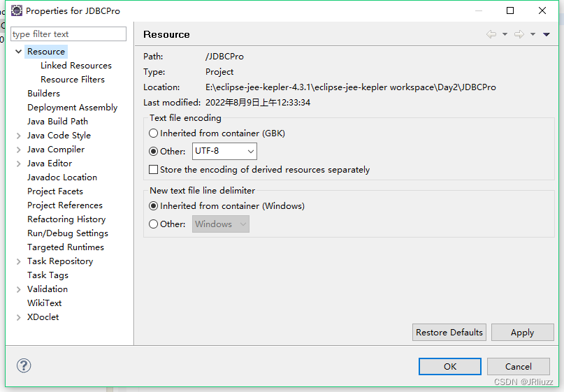Select the Java Compiler entry
Screen dimensions: 564x392
(x=56, y=150)
